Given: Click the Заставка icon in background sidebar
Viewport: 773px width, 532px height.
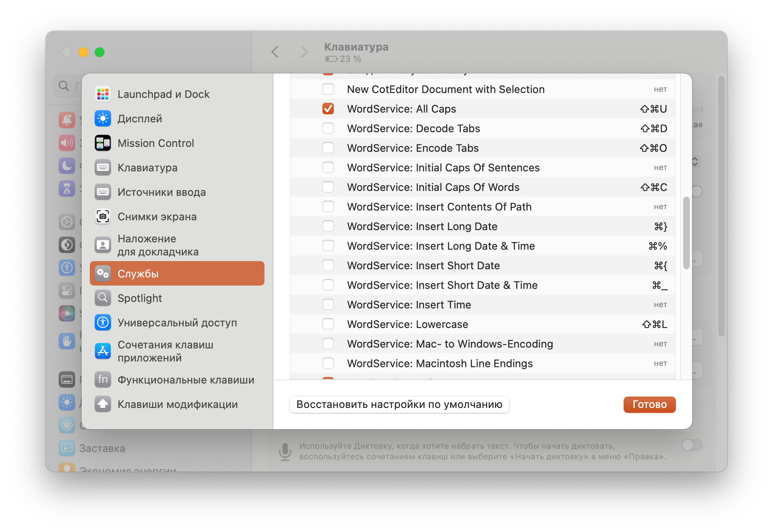Looking at the screenshot, I should [67, 448].
